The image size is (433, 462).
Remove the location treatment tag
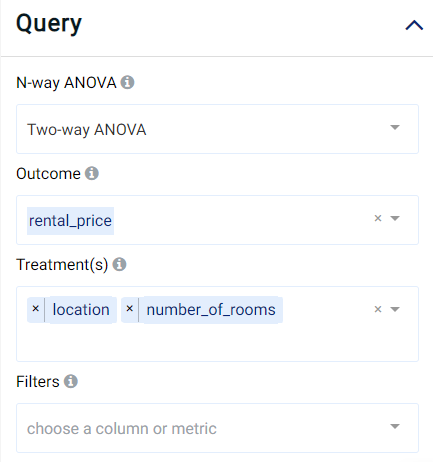point(36,309)
